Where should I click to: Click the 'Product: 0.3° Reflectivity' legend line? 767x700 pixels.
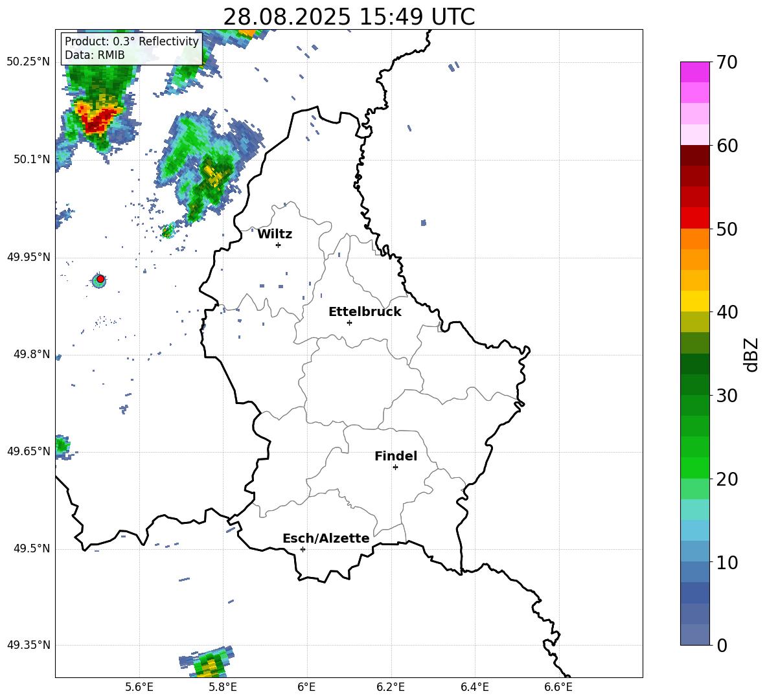click(132, 41)
